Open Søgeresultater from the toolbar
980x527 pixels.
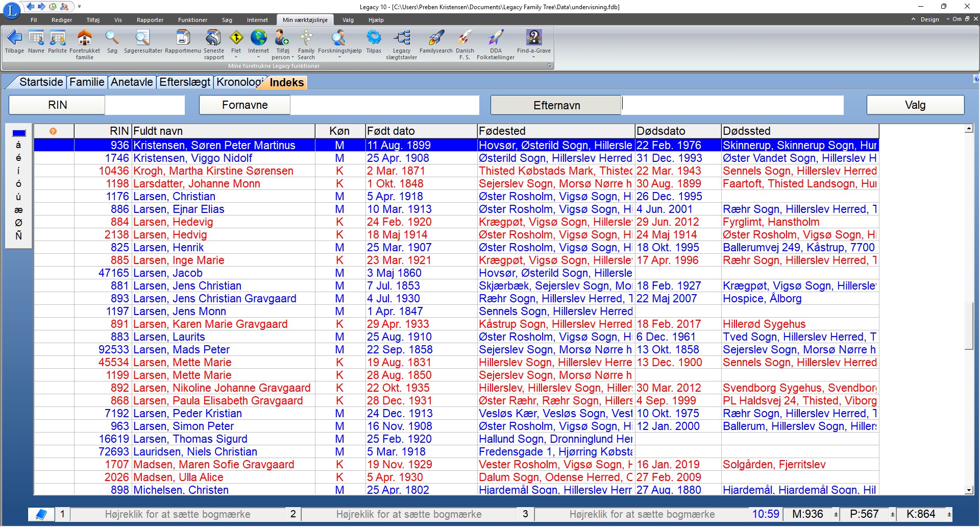[x=143, y=38]
